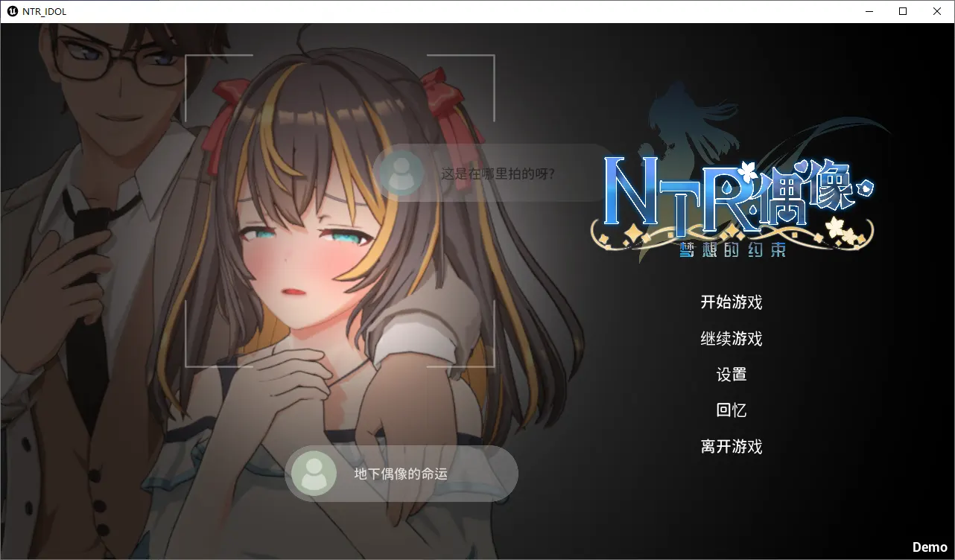Click the NTR_IDOL title text in title bar
The height and width of the screenshot is (560, 955).
click(x=43, y=10)
